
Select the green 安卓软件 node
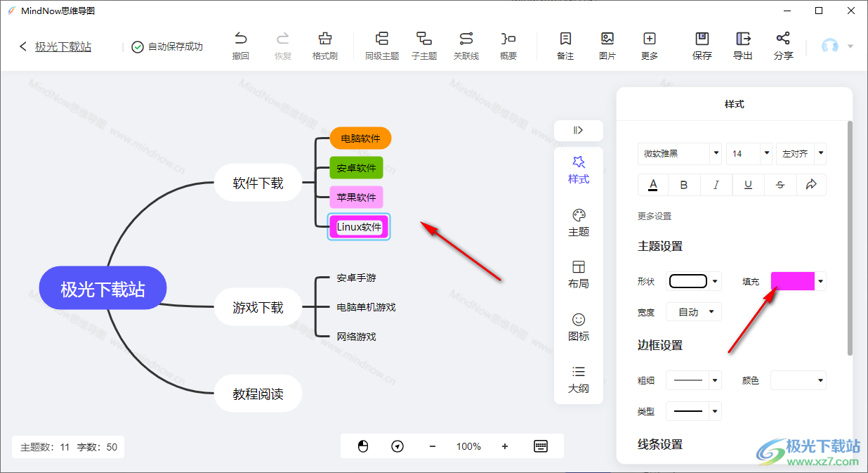(x=357, y=168)
